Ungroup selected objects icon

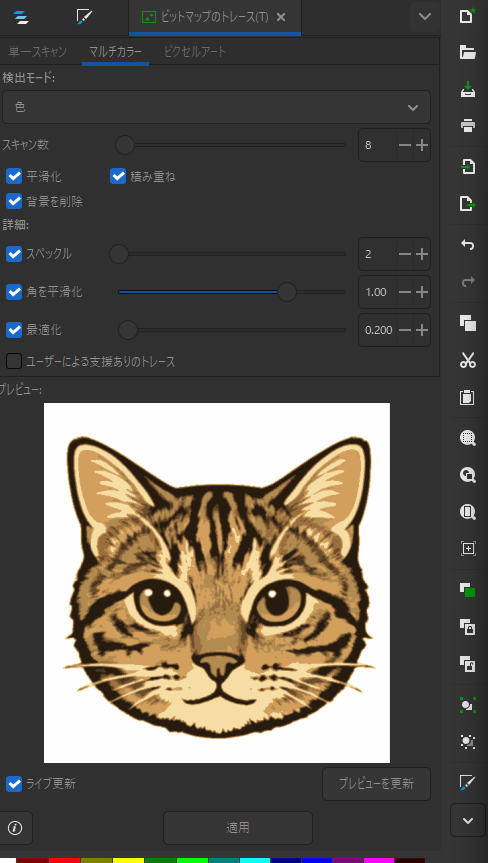pyautogui.click(x=467, y=741)
